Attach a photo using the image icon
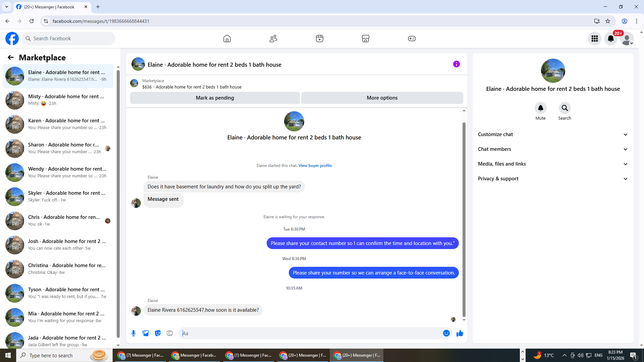This screenshot has width=644, height=362. click(x=146, y=333)
